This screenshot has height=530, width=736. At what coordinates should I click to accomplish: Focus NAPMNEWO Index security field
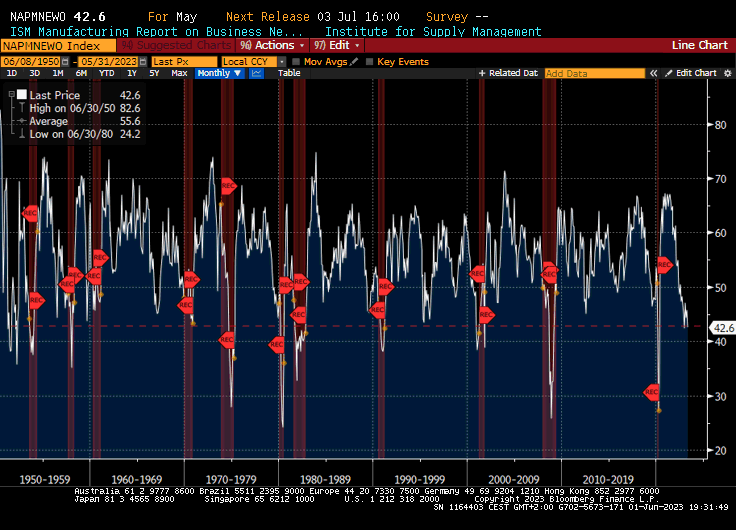[58, 46]
